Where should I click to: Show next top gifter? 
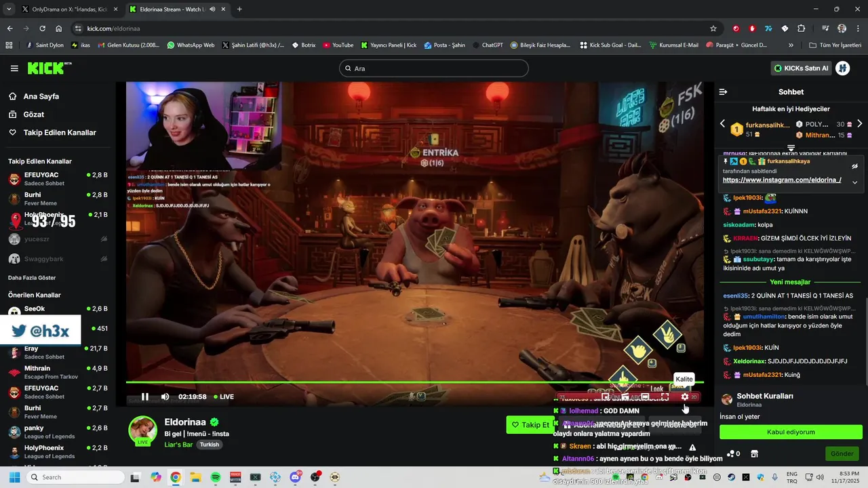[860, 124]
